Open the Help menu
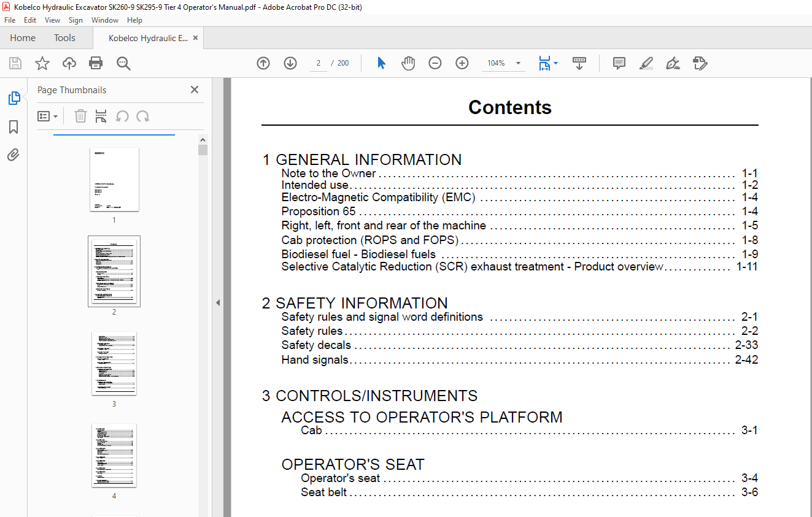Viewport: 812px width, 517px height. point(134,20)
